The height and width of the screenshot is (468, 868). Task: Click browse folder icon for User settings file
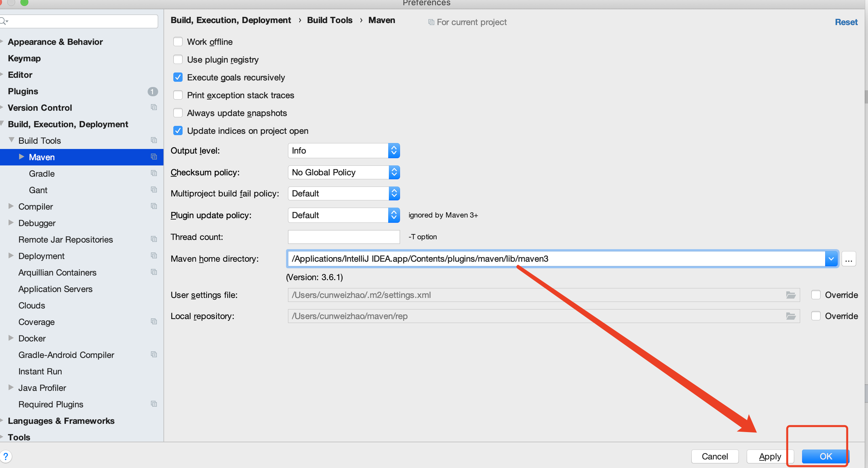point(791,295)
